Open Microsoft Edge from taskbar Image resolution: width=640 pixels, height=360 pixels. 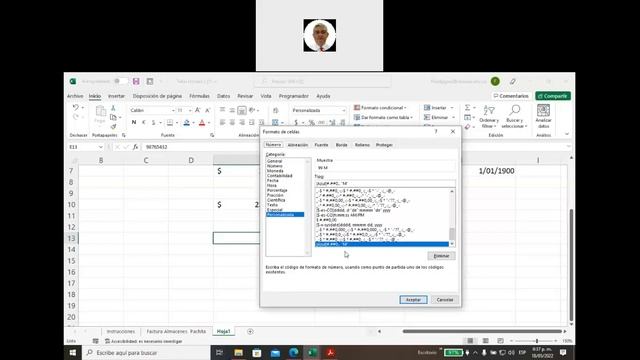click(293, 353)
